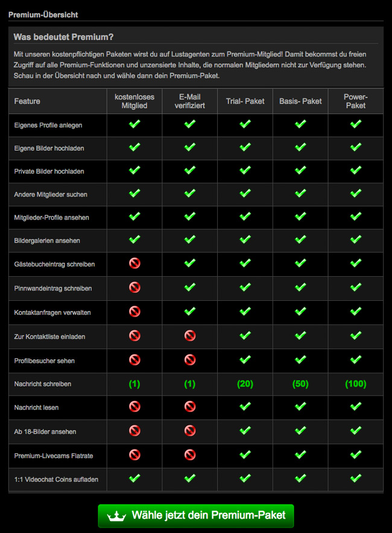
Task: Click E-Mail verifiziert checkmark for Pinnwandeintrag schreiben
Action: pos(190,287)
